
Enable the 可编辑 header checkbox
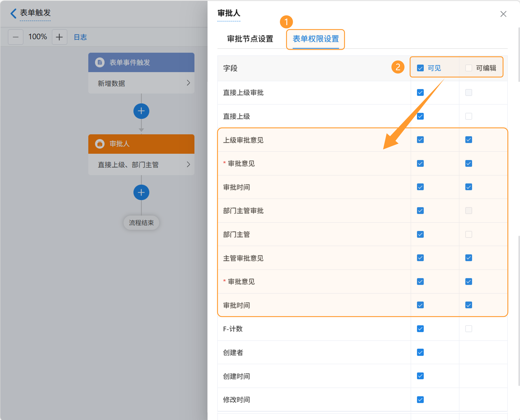[x=469, y=68]
